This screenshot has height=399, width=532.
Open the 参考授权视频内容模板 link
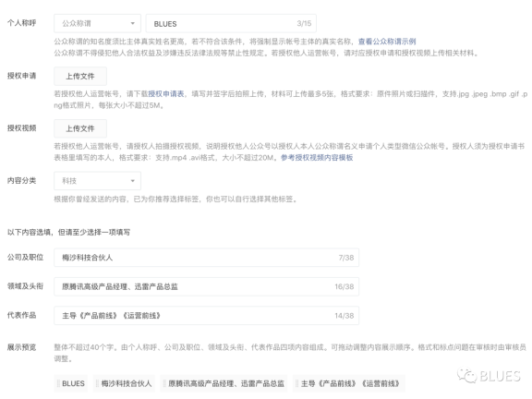pos(317,157)
